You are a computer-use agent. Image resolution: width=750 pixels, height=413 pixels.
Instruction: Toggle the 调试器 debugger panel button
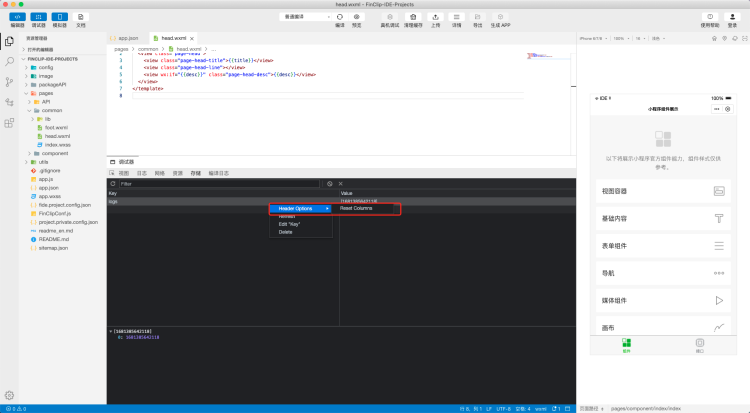pos(39,17)
